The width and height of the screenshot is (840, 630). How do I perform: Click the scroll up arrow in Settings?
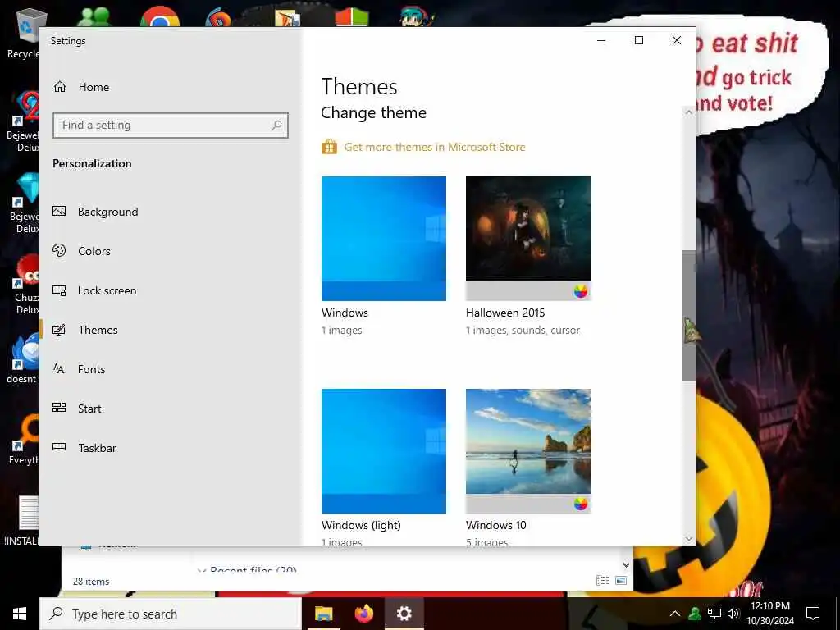tap(689, 112)
